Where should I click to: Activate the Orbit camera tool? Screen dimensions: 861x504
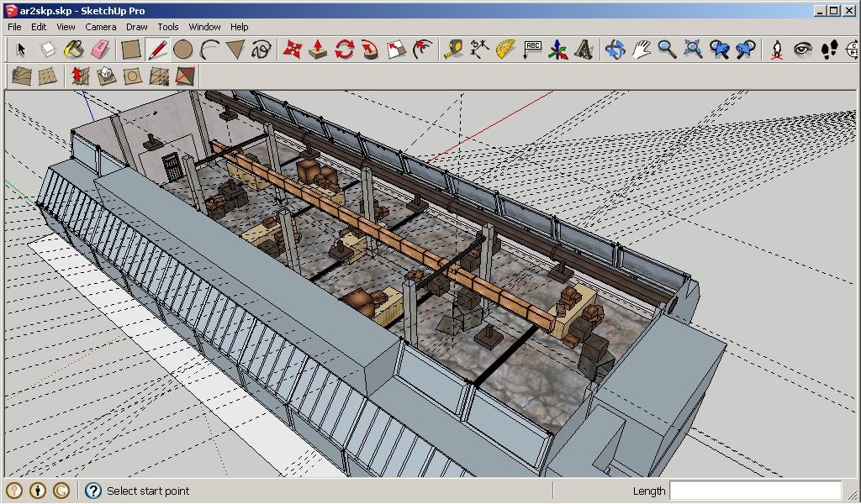tap(615, 50)
